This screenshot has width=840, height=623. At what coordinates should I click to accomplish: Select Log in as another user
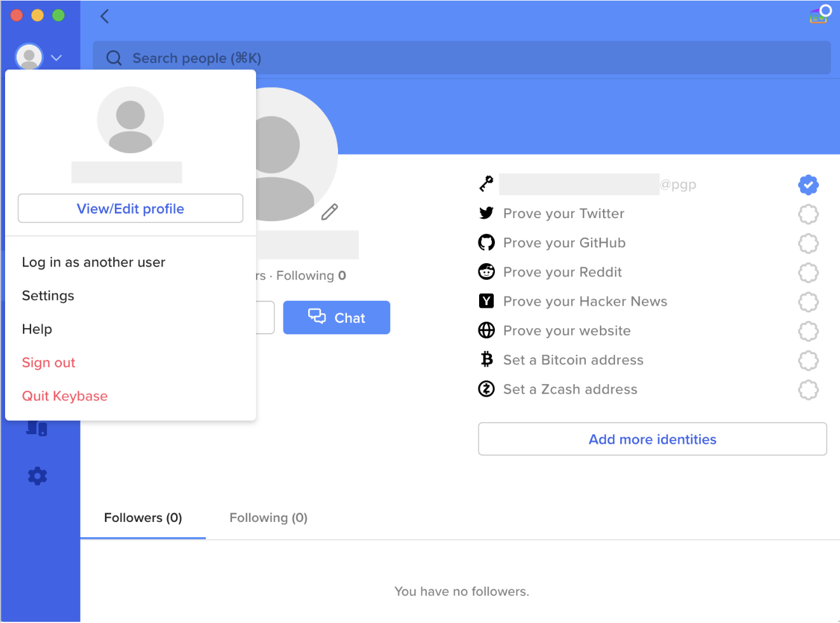[93, 263]
